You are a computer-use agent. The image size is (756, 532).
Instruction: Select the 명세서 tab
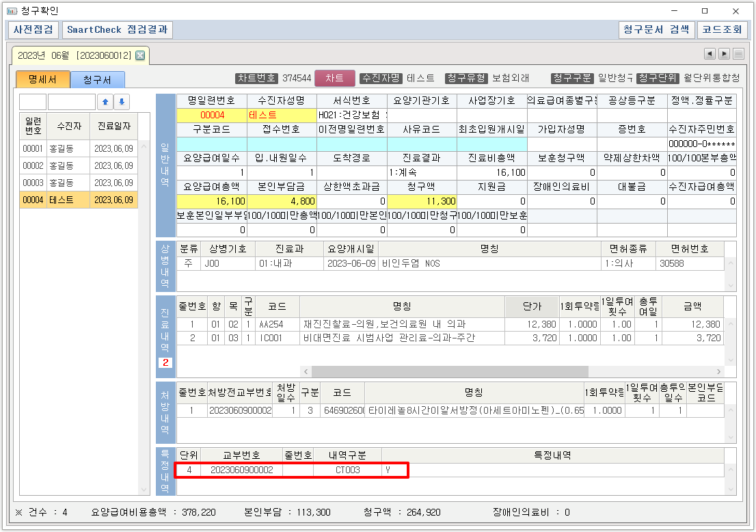[42, 80]
